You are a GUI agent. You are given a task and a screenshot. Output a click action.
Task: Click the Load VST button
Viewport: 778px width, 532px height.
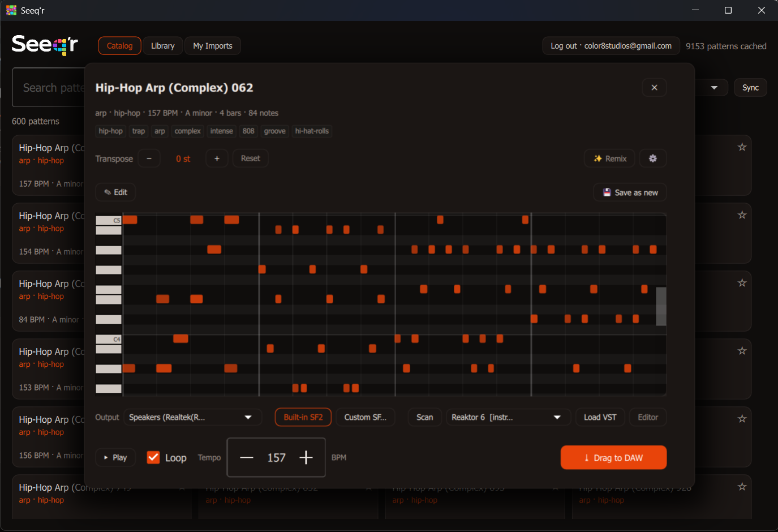coord(600,417)
